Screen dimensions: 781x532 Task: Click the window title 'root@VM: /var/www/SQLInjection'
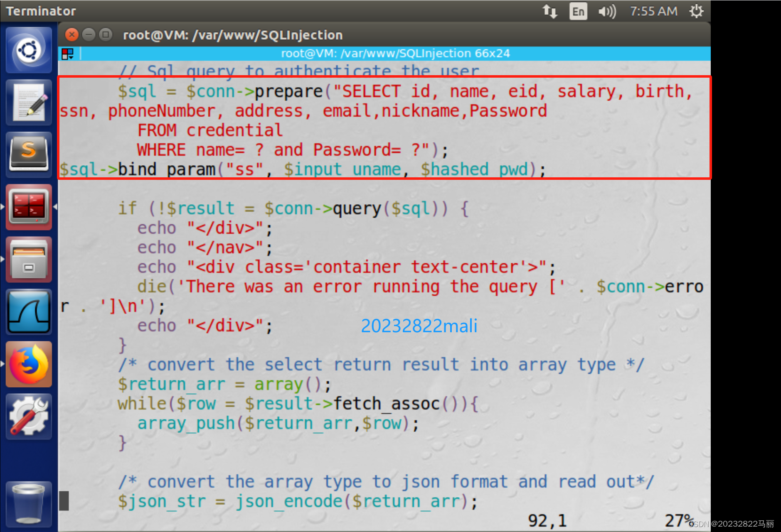(233, 35)
